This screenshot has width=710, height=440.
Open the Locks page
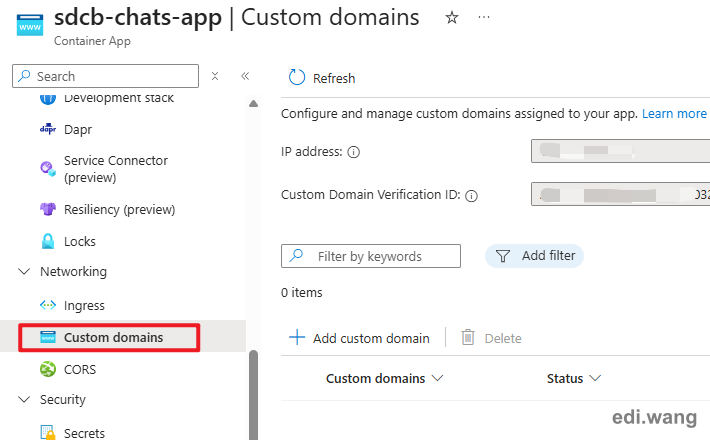click(80, 242)
